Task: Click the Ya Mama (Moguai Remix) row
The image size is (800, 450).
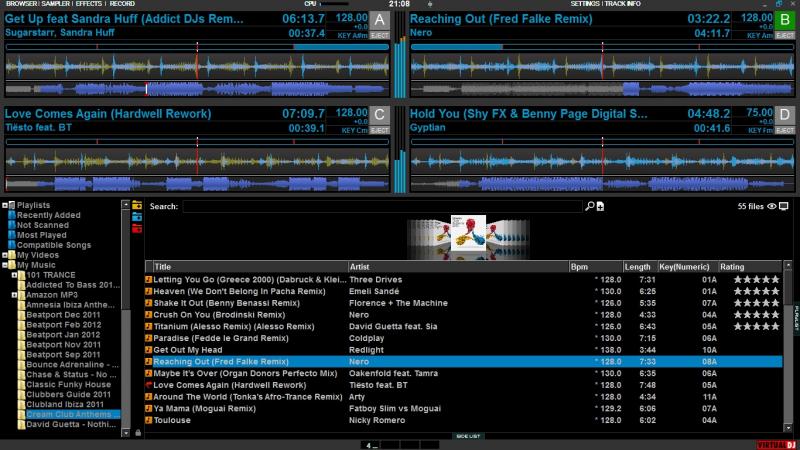Action: click(463, 409)
